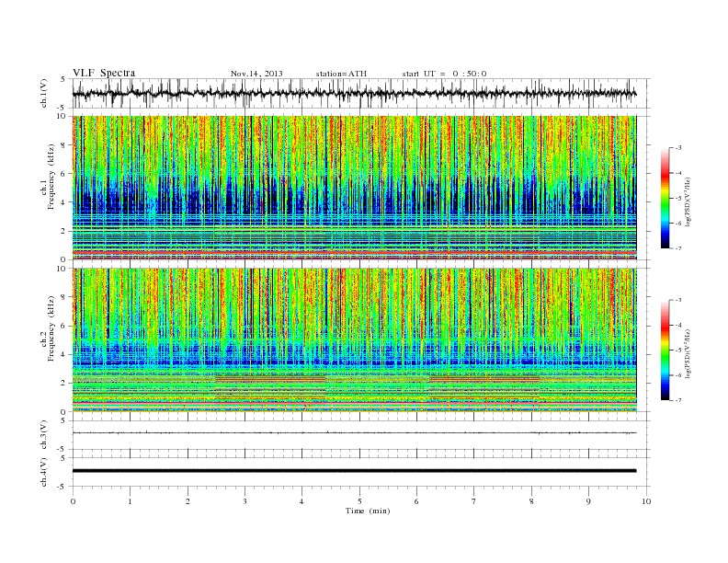This screenshot has width=728, height=563.
Task: Click the "ch.1(V)" waveform axis label
Action: click(x=44, y=93)
